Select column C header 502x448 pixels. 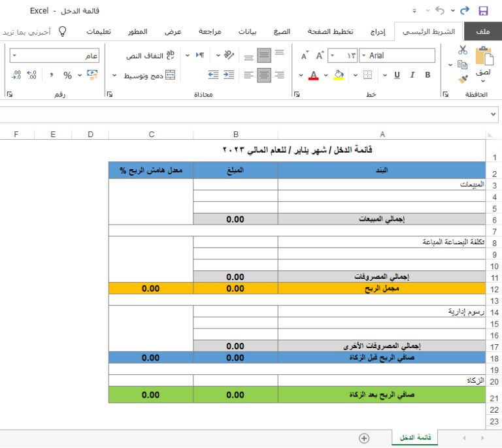[152, 135]
